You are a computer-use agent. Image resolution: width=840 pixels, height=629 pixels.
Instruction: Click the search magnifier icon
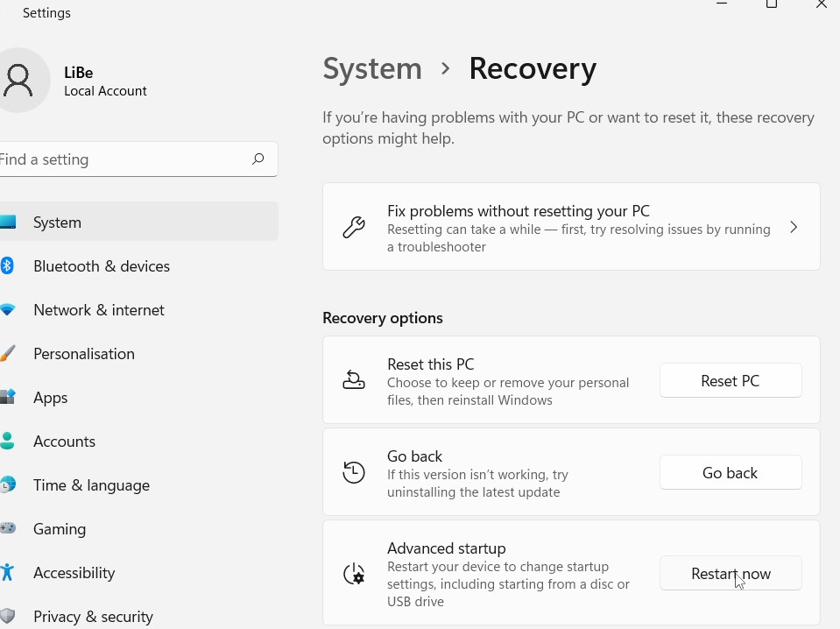click(x=258, y=159)
